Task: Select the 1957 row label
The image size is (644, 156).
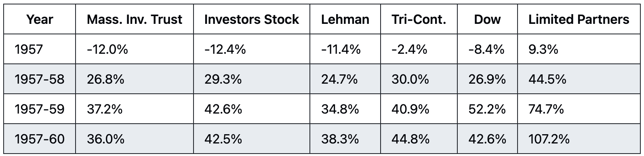Action: pyautogui.click(x=29, y=49)
